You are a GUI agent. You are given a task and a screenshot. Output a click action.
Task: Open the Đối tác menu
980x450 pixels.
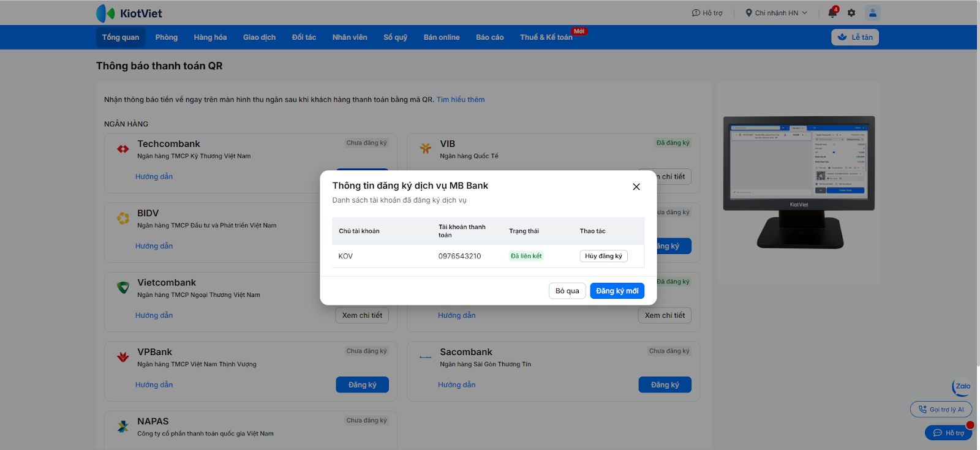(x=304, y=37)
